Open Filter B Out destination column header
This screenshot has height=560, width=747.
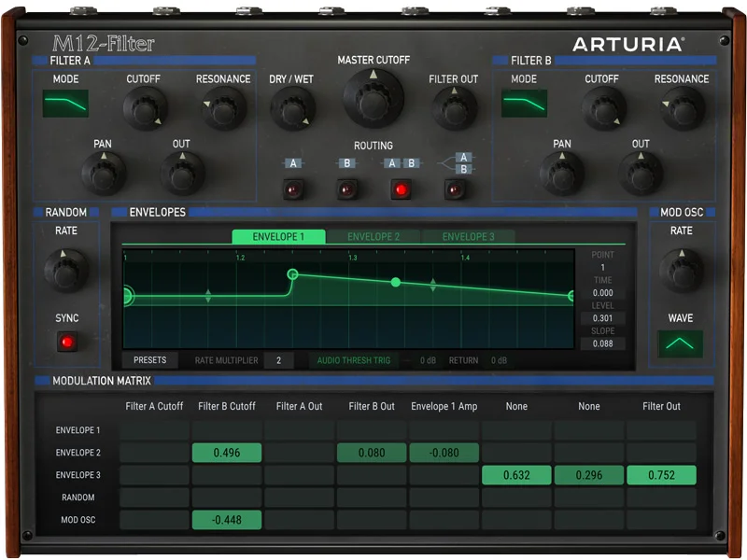372,406
